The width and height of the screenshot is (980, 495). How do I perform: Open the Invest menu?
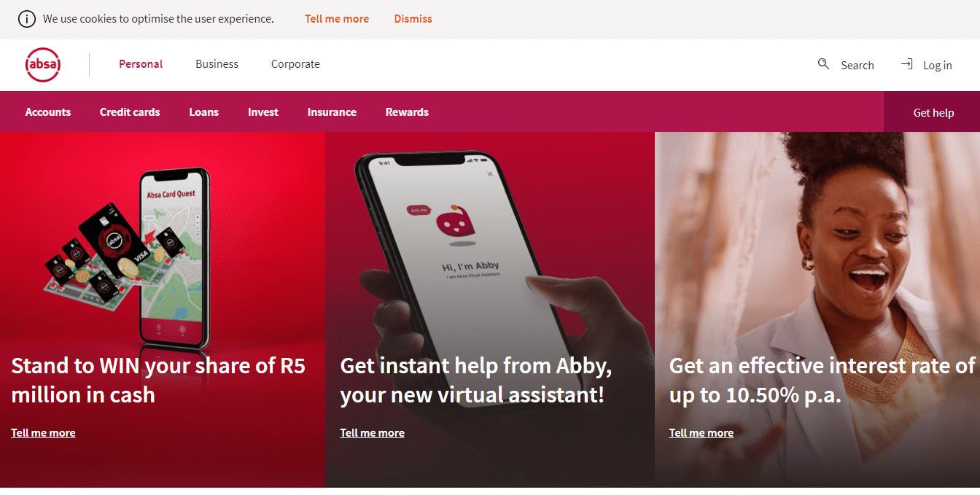tap(263, 112)
